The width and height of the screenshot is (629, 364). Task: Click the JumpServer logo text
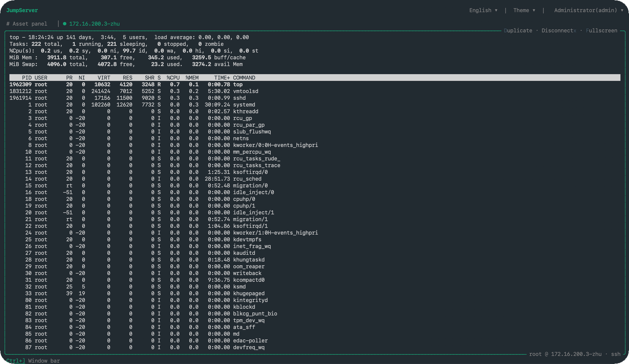22,10
